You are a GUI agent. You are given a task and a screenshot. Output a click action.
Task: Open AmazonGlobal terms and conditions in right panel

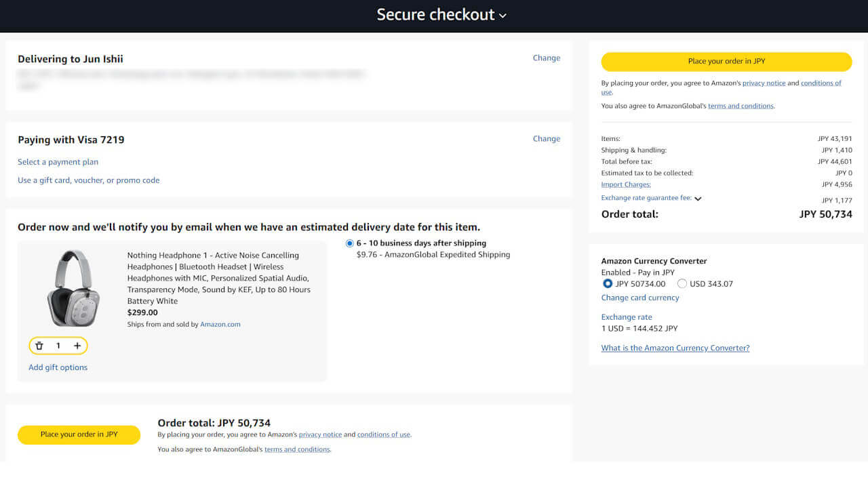pyautogui.click(x=741, y=106)
